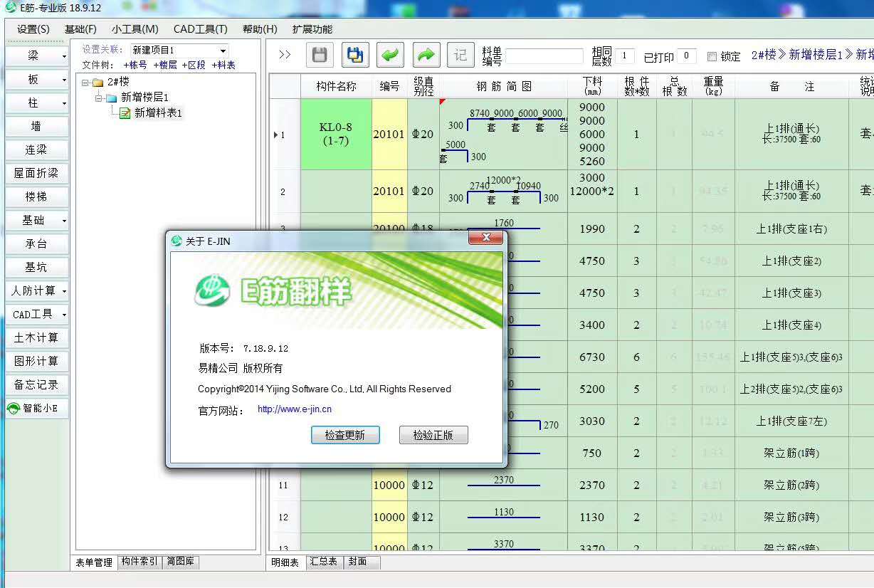Click the green redo arrow icon
Screen dimensions: 874x588
pos(425,55)
